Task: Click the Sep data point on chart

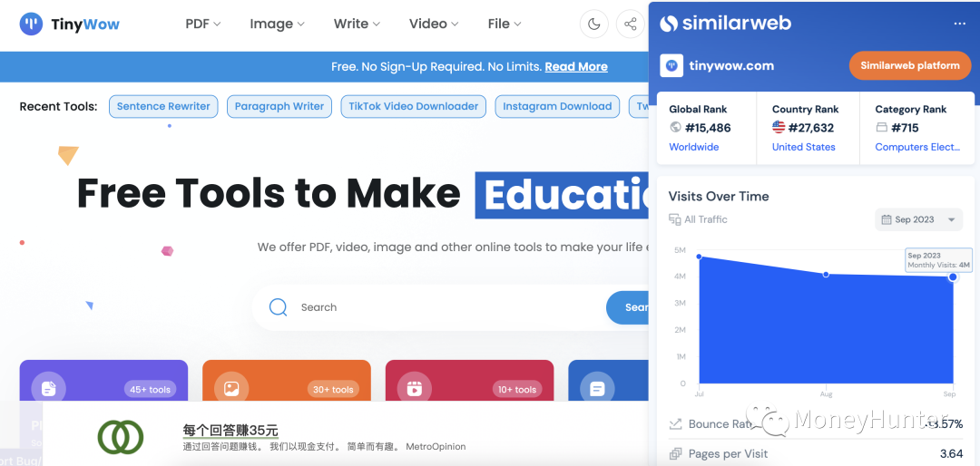Action: point(953,277)
